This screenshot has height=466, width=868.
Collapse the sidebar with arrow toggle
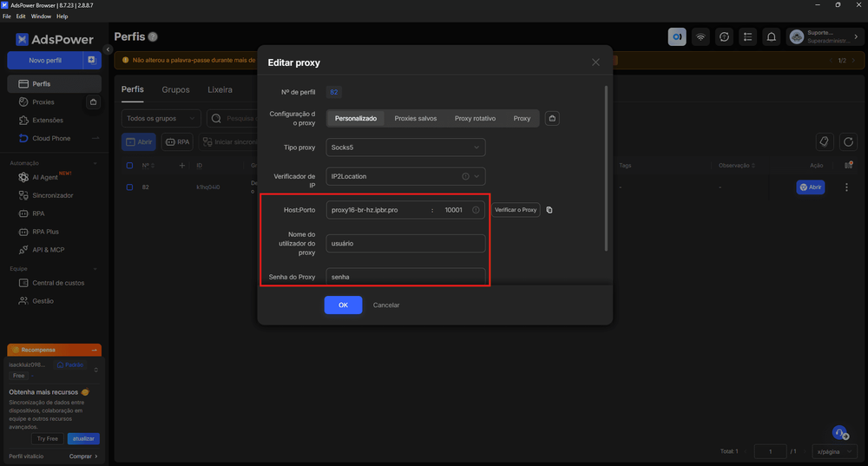[x=108, y=49]
